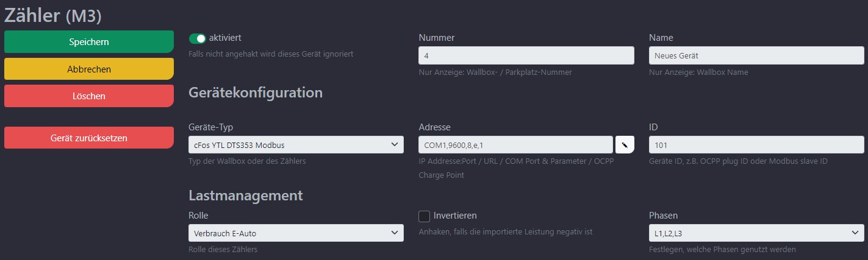Open the Phasen dropdown with L1,L2,L3
Image resolution: width=868 pixels, height=260 pixels.
point(756,233)
